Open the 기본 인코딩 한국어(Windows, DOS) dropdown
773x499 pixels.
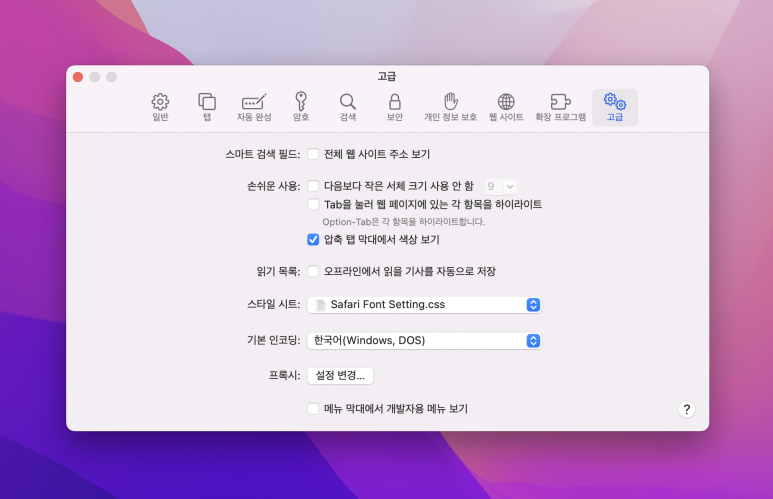424,341
